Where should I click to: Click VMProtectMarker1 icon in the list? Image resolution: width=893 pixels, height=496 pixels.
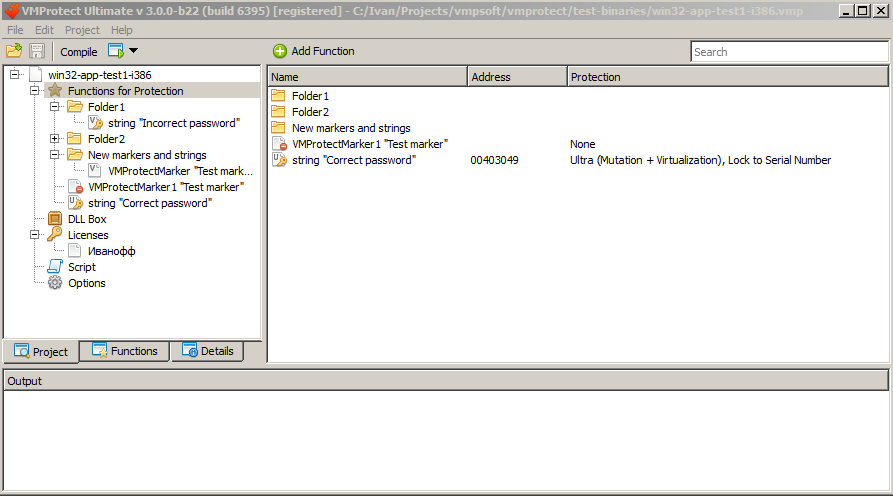click(279, 144)
